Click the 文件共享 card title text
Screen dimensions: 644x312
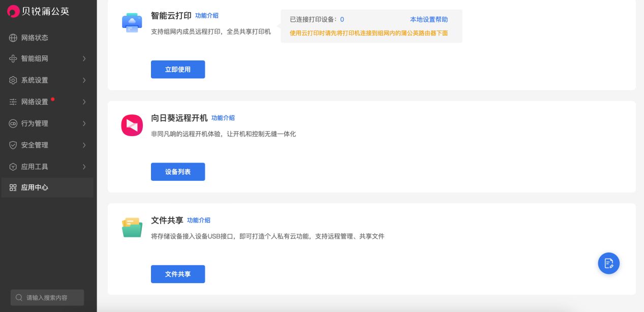coord(167,221)
